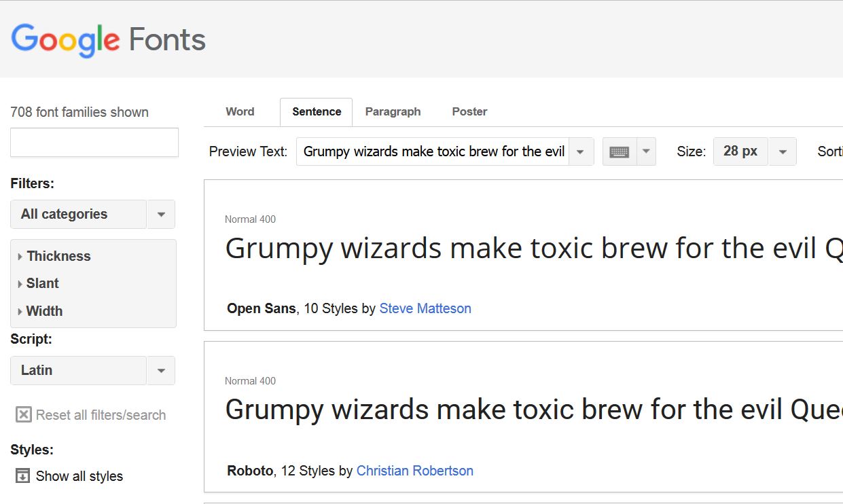843x504 pixels.
Task: Switch to the Paragraph tab
Action: pos(393,111)
